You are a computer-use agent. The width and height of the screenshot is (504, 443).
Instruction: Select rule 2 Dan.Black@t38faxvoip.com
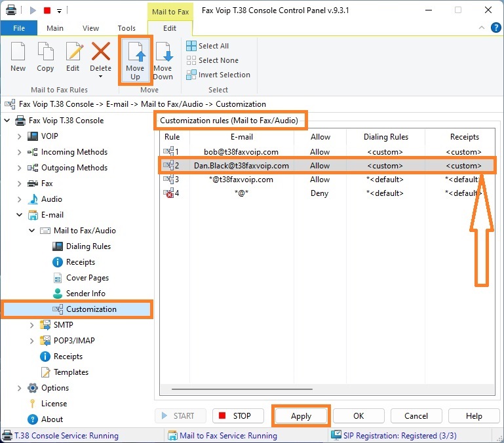point(327,166)
